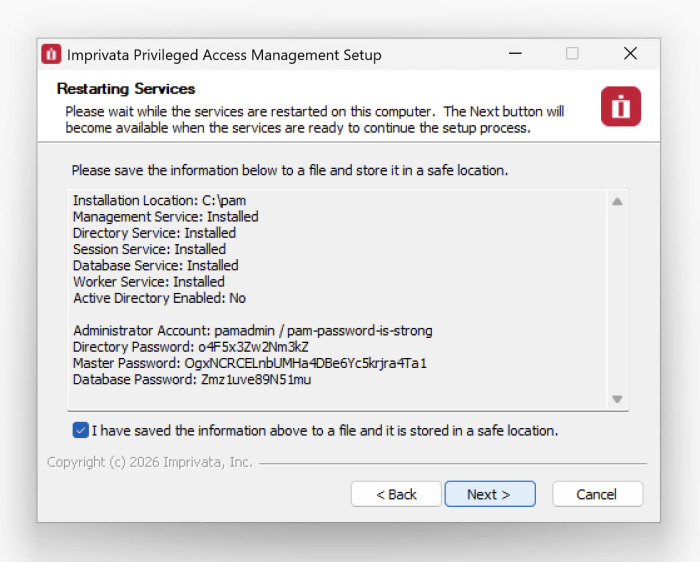Click the Directory Password line

190,346
